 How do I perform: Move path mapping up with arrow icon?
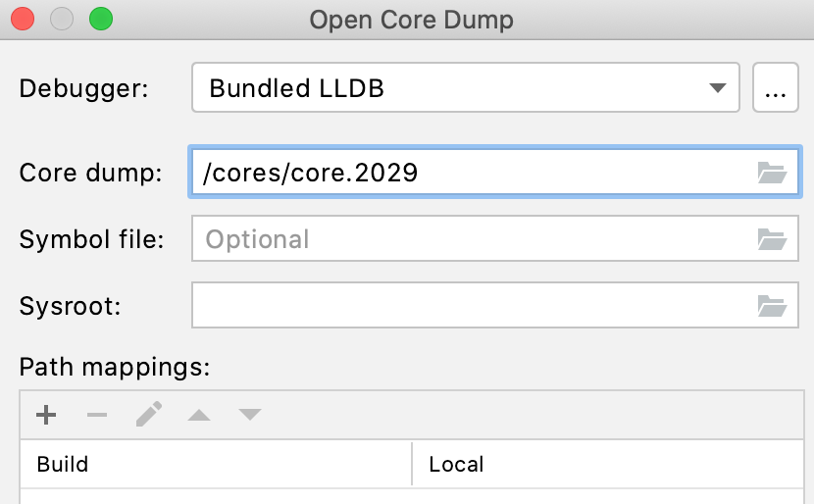pyautogui.click(x=199, y=415)
